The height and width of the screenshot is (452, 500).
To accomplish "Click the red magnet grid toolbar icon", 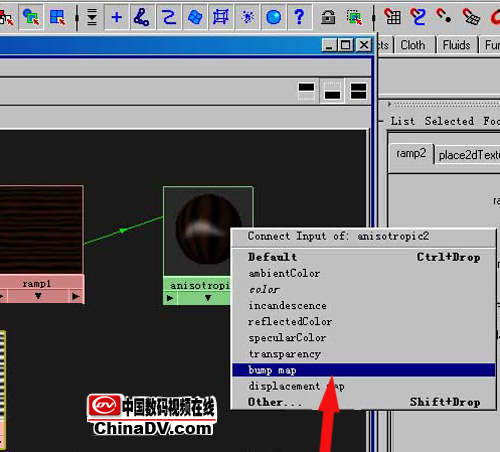I will point(392,17).
